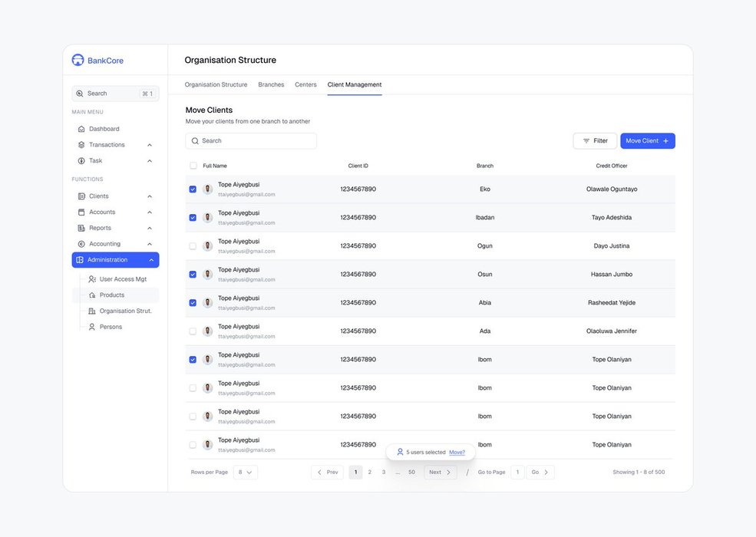
Task: Switch to the Branches tab
Action: pyautogui.click(x=271, y=85)
